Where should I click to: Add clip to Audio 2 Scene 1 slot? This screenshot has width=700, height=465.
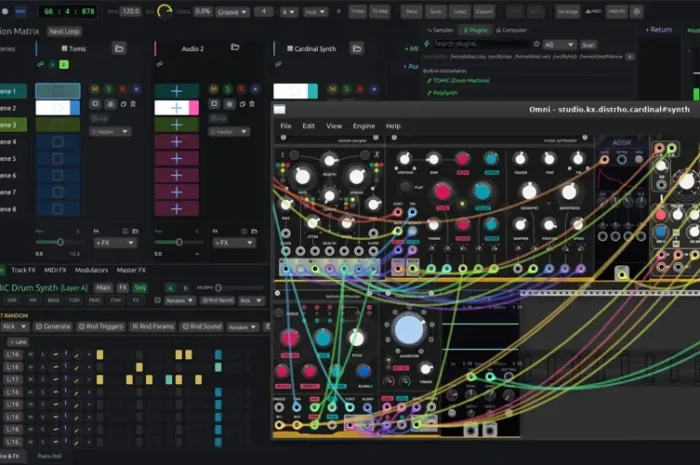[176, 91]
